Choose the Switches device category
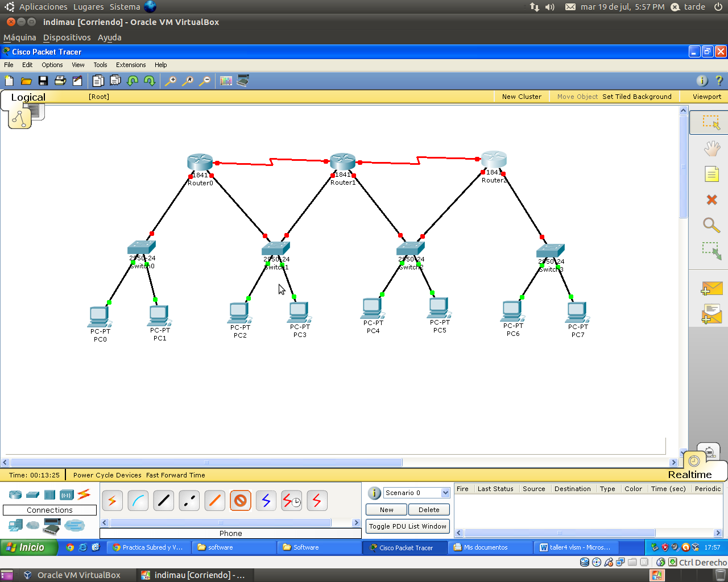This screenshot has width=728, height=582. 33,494
